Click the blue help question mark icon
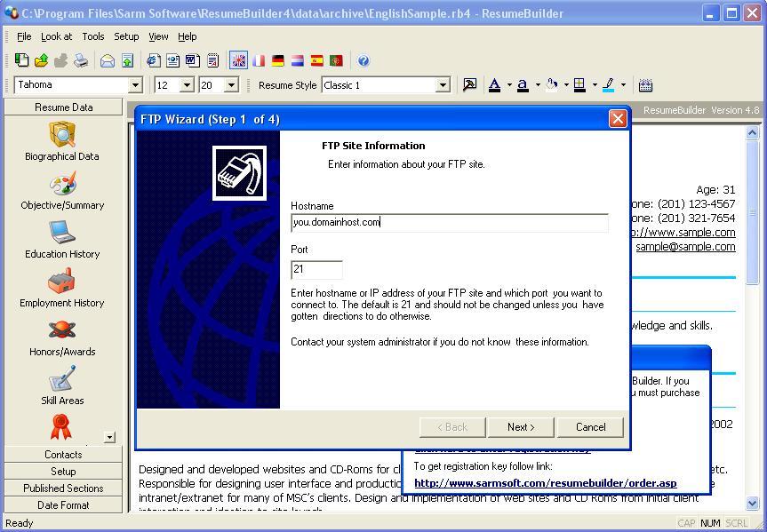Screen dimensions: 767x532 pos(364,60)
